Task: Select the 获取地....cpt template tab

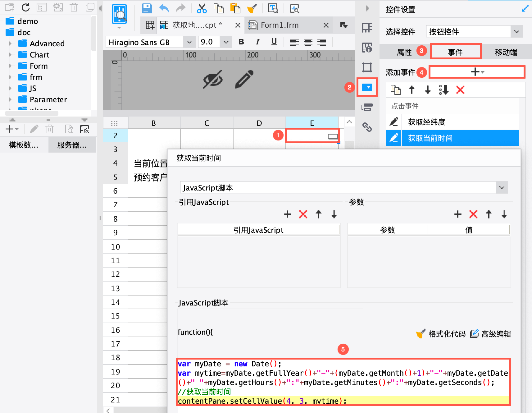Action: (197, 25)
